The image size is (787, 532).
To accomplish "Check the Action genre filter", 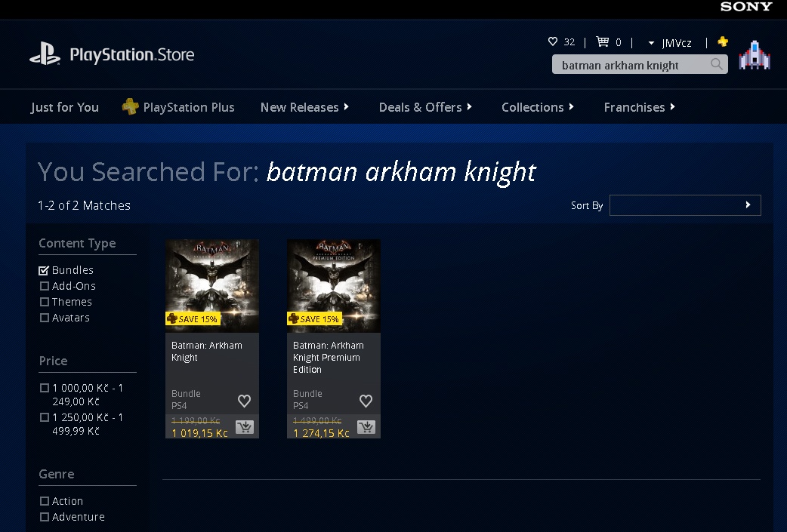I will [x=44, y=501].
